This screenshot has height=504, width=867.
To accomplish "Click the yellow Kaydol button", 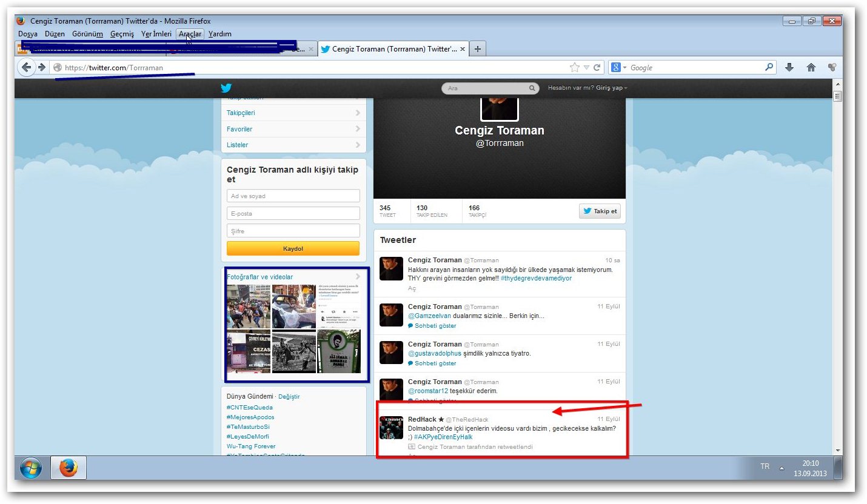I will click(x=293, y=248).
